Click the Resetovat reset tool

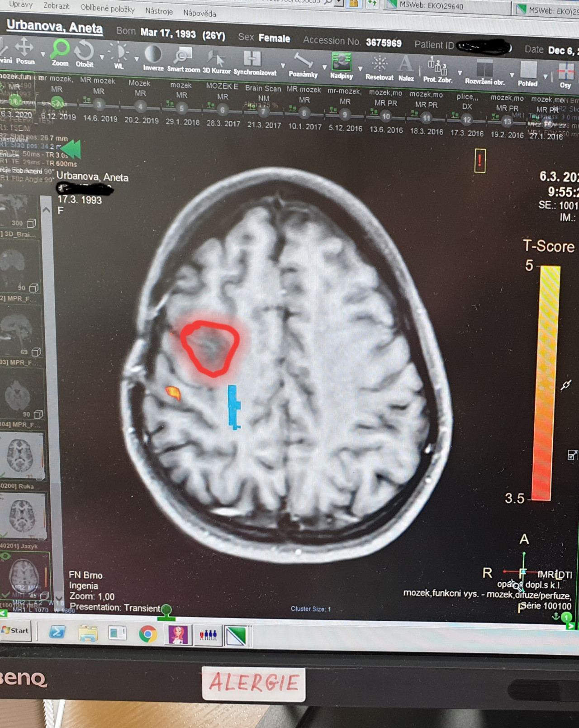(379, 68)
